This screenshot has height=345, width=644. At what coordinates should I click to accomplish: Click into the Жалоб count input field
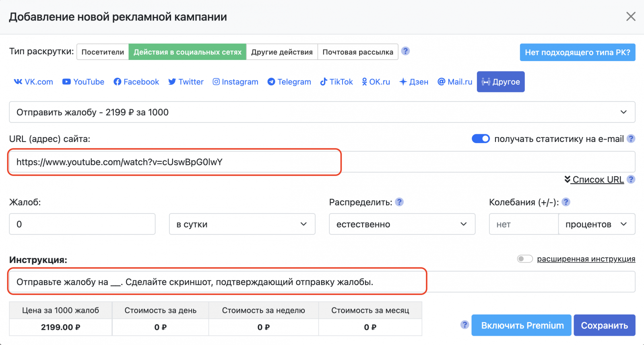pos(82,224)
